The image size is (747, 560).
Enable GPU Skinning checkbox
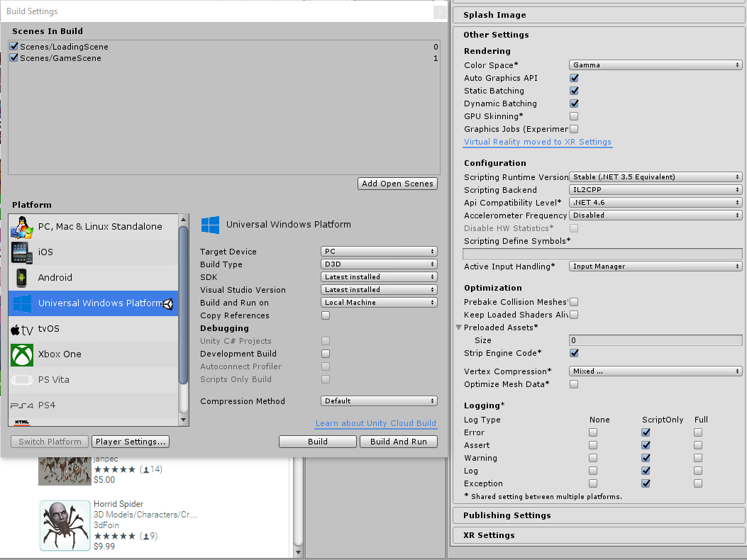[x=574, y=116]
